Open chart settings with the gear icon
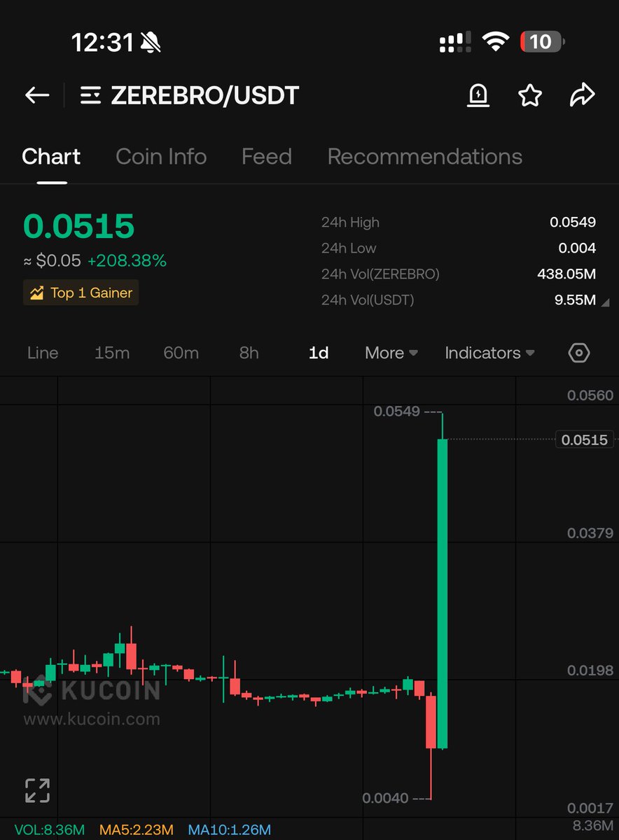 tap(579, 353)
